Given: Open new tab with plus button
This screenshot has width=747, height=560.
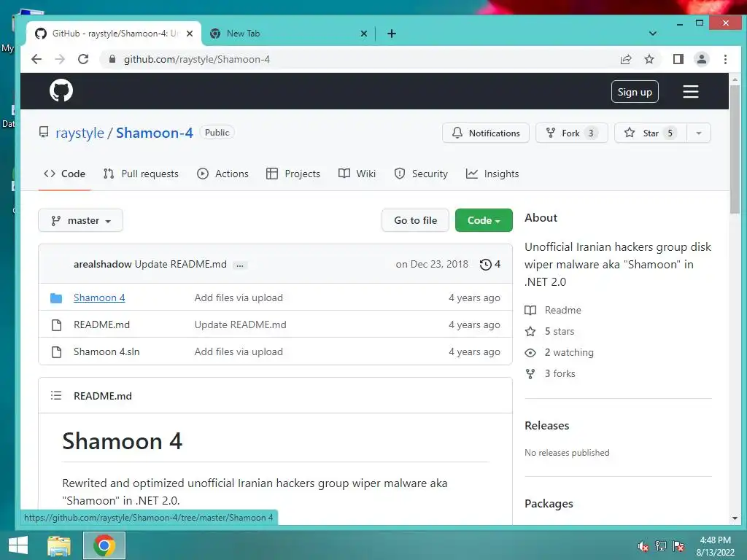Looking at the screenshot, I should [x=392, y=34].
